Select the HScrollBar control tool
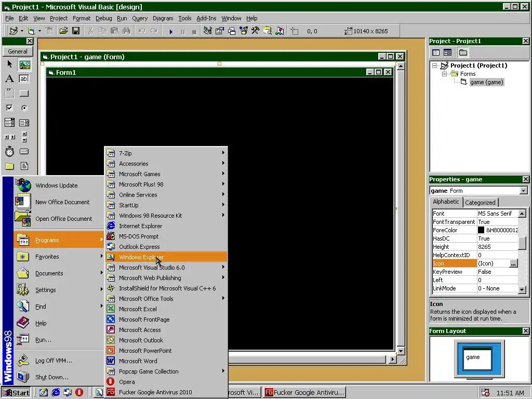The width and height of the screenshot is (532, 399). tap(9, 137)
